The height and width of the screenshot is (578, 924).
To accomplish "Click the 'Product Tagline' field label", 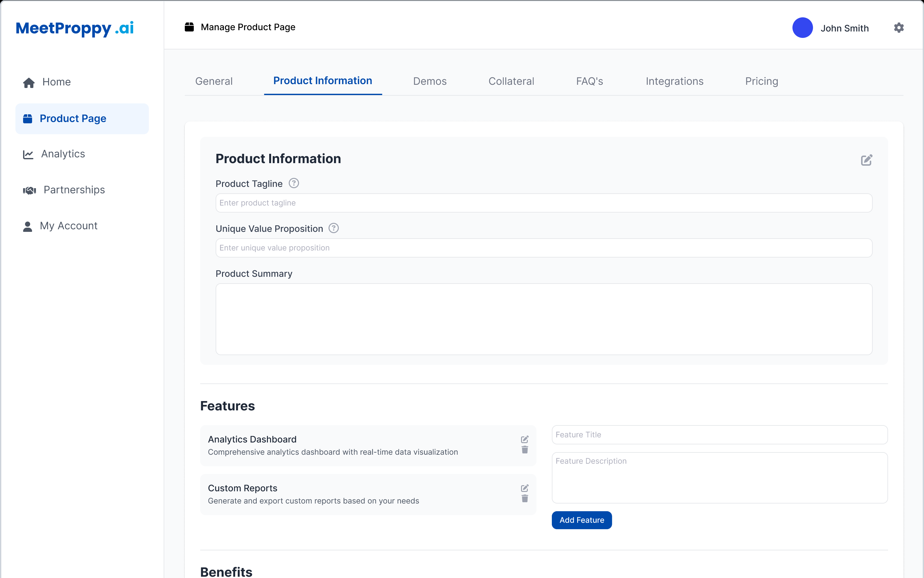I will [249, 184].
